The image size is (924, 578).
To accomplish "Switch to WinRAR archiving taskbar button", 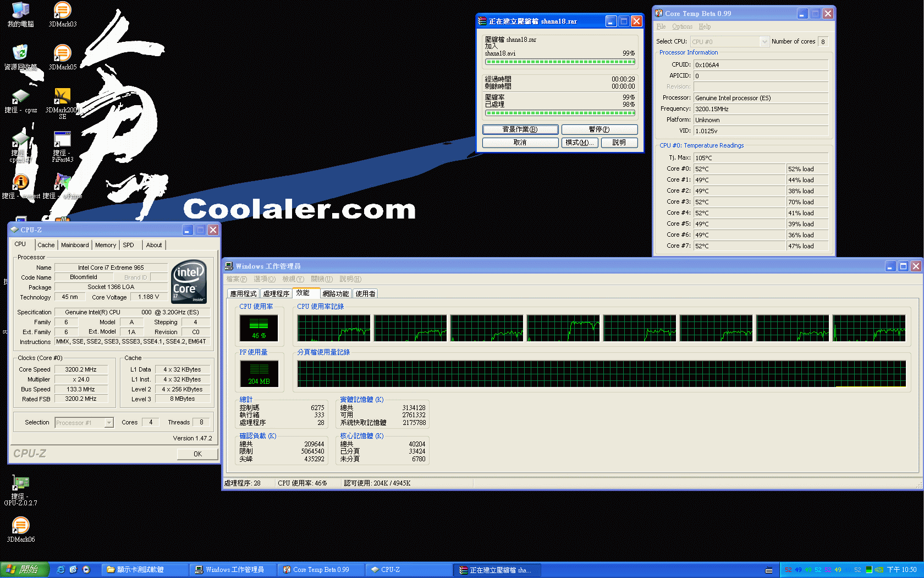I will click(497, 570).
